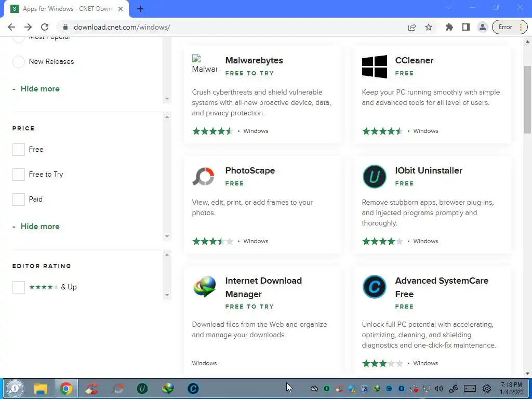This screenshot has width=532, height=399.
Task: Click the page scrollbar down arrow
Action: [527, 374]
